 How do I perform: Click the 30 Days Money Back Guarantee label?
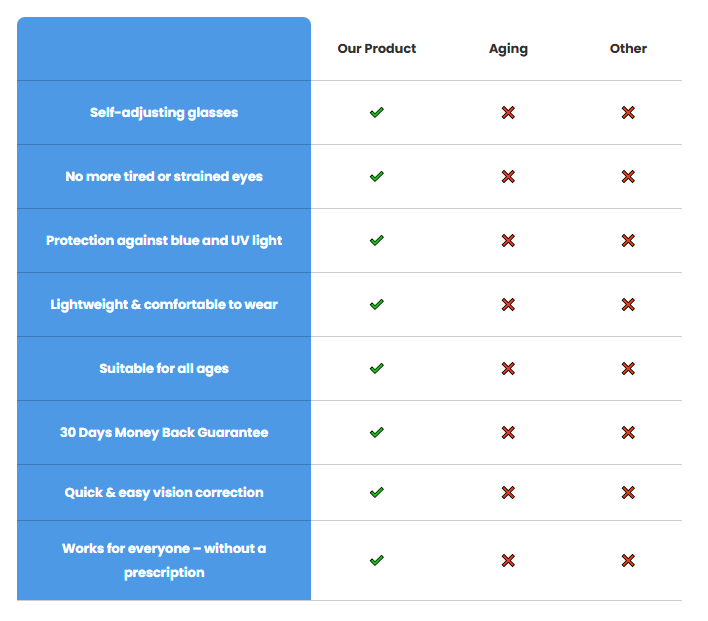164,433
